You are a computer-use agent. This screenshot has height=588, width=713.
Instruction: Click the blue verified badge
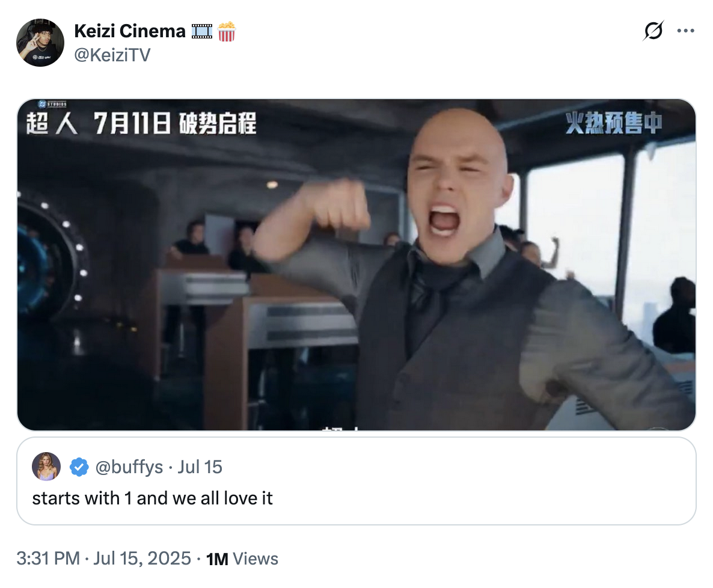click(x=79, y=467)
